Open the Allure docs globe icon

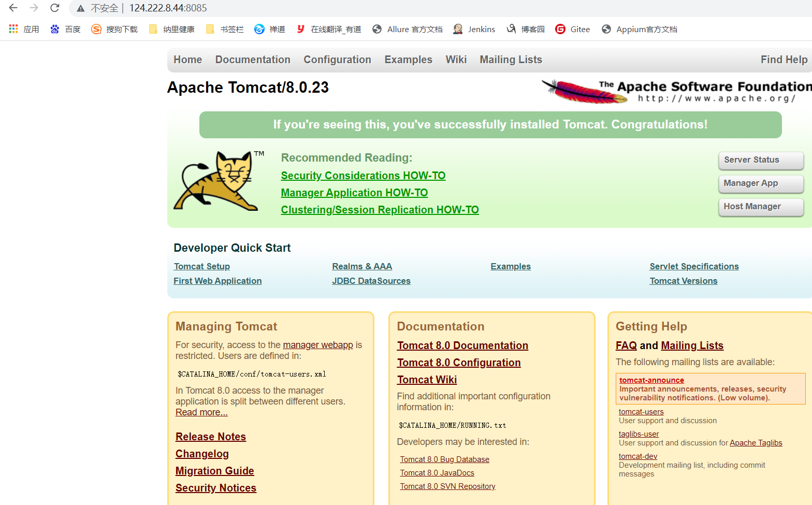point(377,29)
